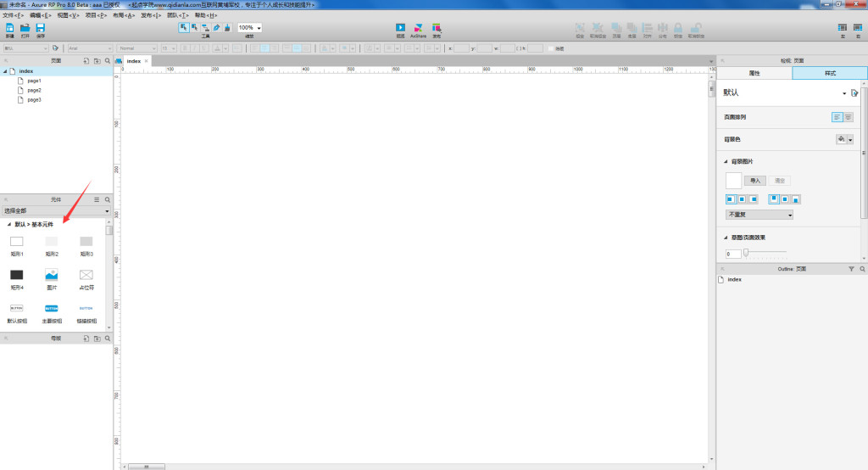Select page3 in the pages tree
Screen dimensions: 868x470
(34, 100)
